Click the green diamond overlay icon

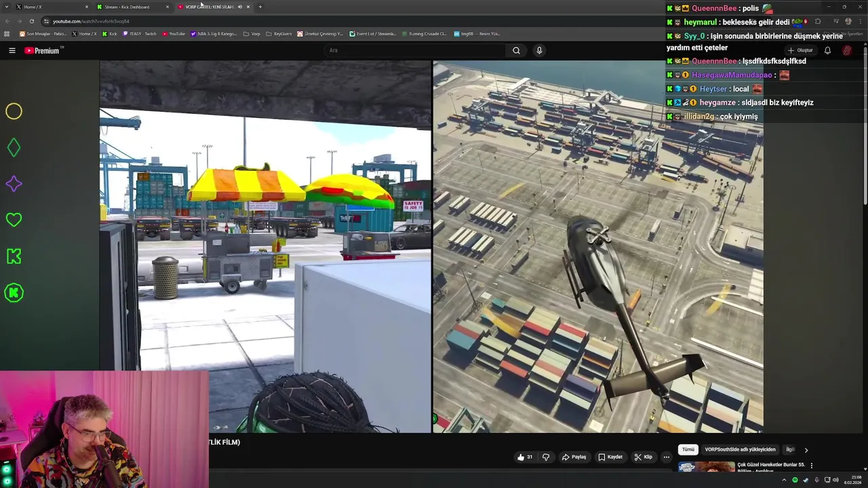point(14,147)
